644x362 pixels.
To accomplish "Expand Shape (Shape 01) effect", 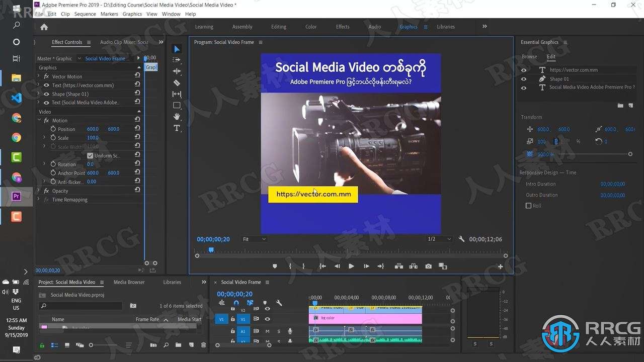I will (x=38, y=94).
